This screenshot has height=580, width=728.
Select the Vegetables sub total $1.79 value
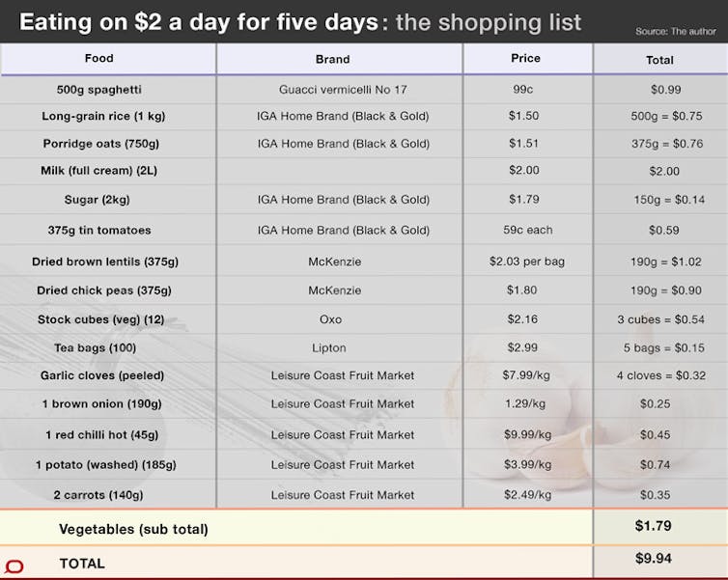point(654,526)
